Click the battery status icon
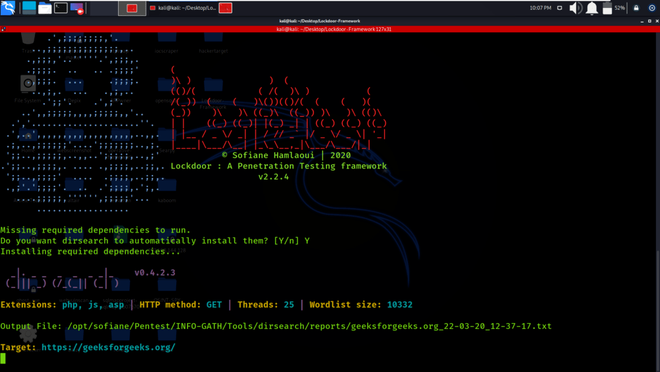The width and height of the screenshot is (660, 372). pos(607,8)
